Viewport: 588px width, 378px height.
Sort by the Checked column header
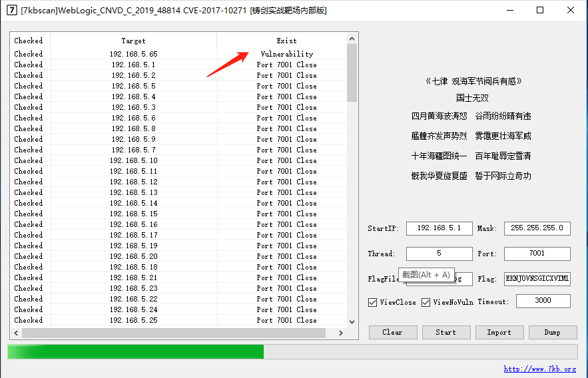point(30,41)
